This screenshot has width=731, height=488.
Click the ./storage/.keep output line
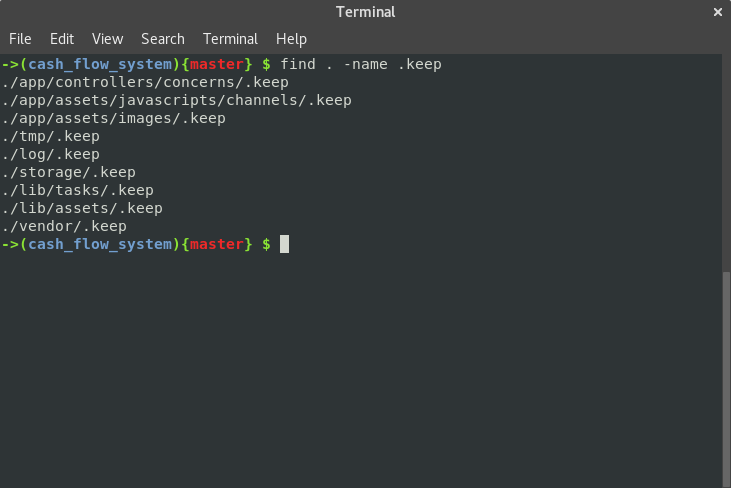click(68, 172)
